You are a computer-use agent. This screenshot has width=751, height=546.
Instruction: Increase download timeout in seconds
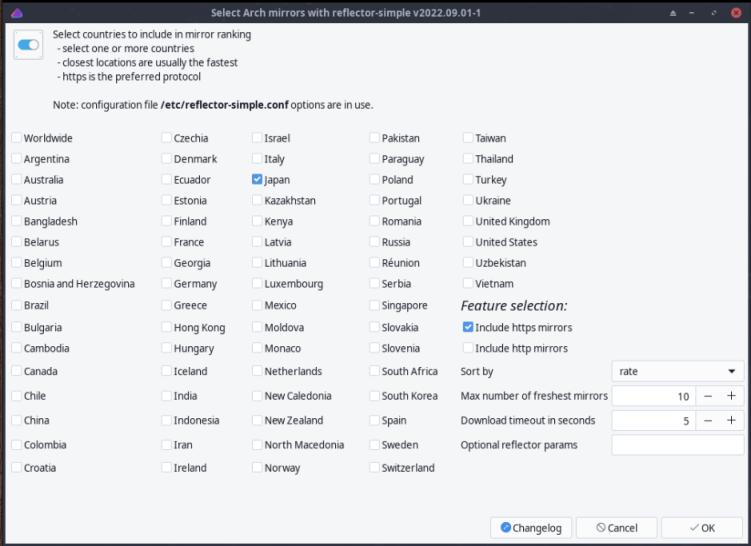pos(731,421)
